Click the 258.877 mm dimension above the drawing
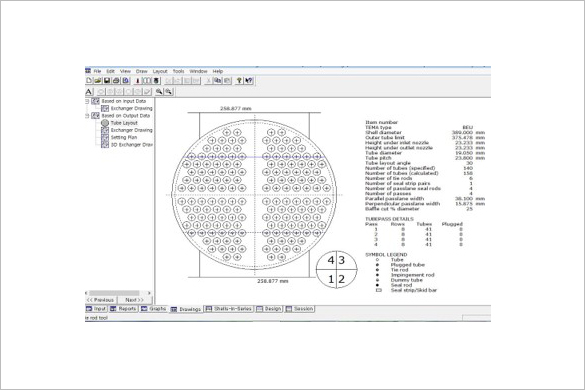The image size is (585, 390). [x=236, y=109]
